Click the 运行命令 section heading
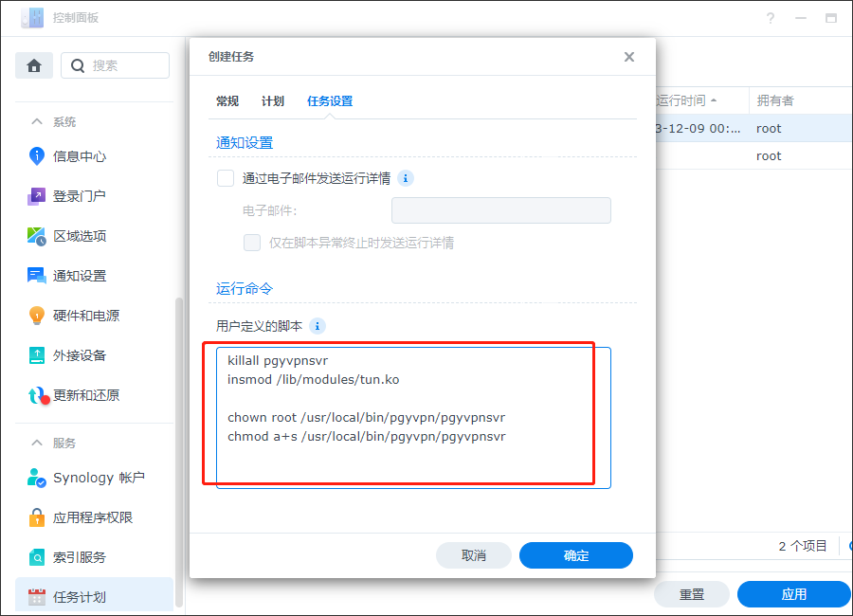This screenshot has height=616, width=853. click(x=245, y=289)
